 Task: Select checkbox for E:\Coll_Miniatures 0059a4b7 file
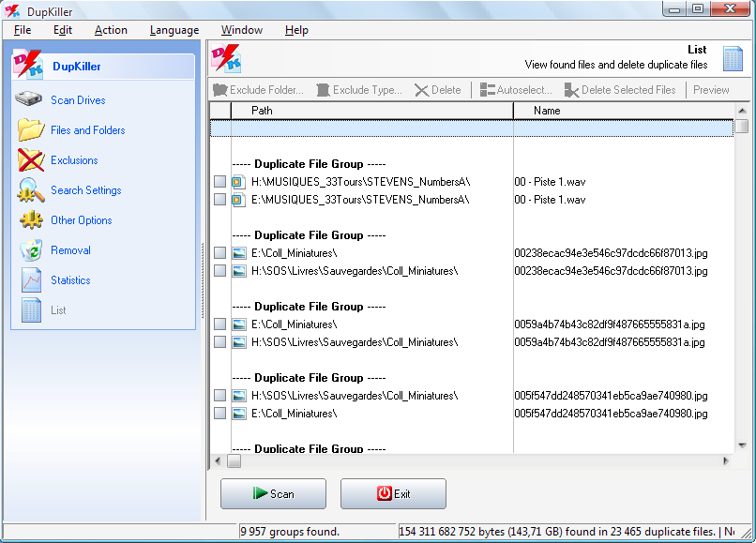(x=219, y=324)
